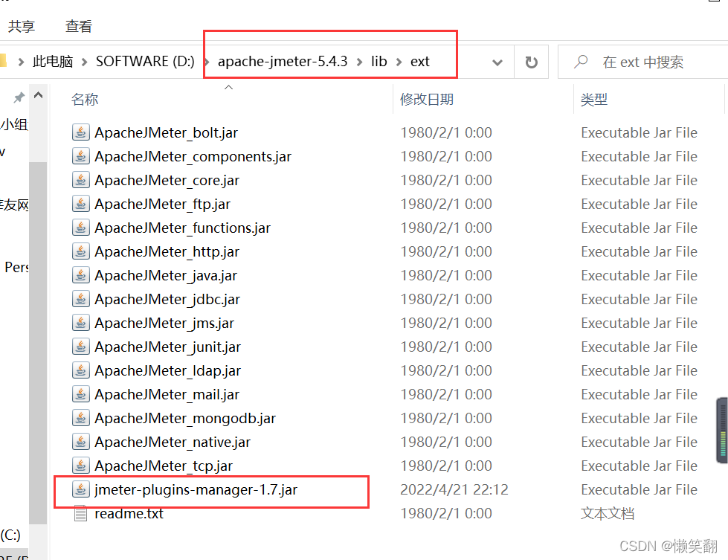Screen dimensions: 728x560
Task: Expand the chevron after apache-jmeter-5.4.3 in path
Action: (x=359, y=62)
